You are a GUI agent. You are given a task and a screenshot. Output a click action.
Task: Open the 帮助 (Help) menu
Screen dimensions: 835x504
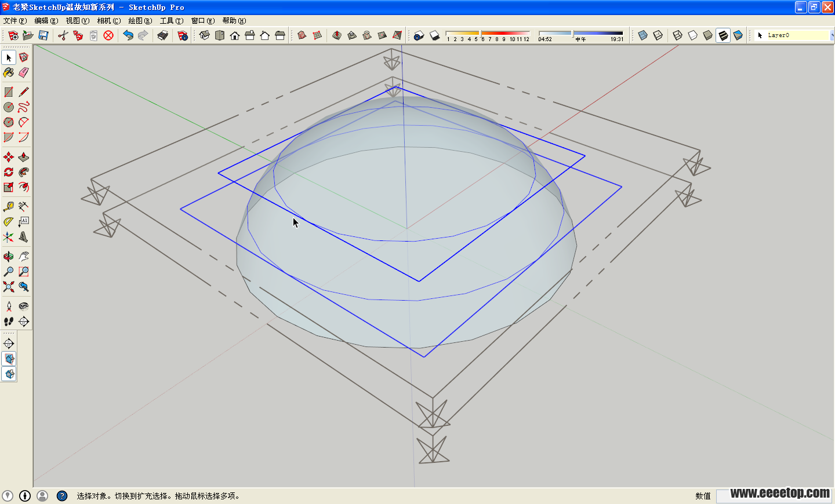(x=234, y=21)
